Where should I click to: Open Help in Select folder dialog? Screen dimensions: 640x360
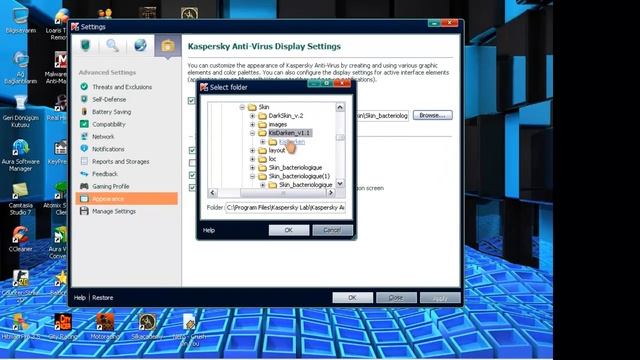coord(209,230)
